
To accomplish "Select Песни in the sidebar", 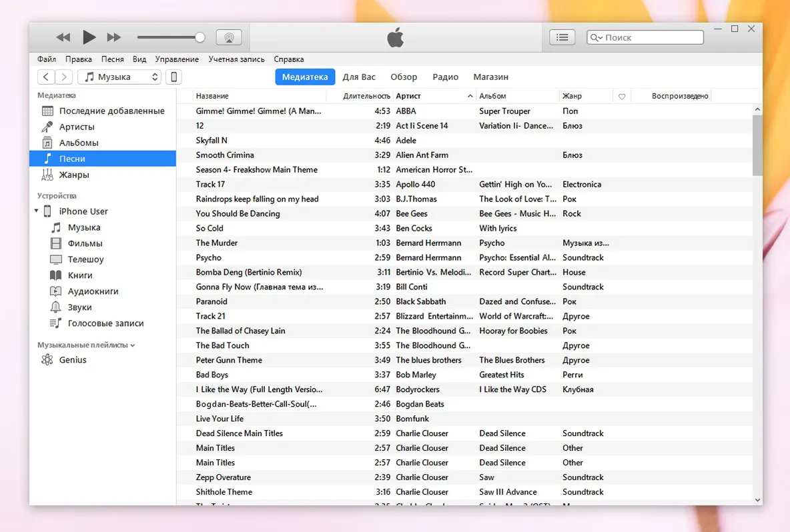I will (103, 159).
